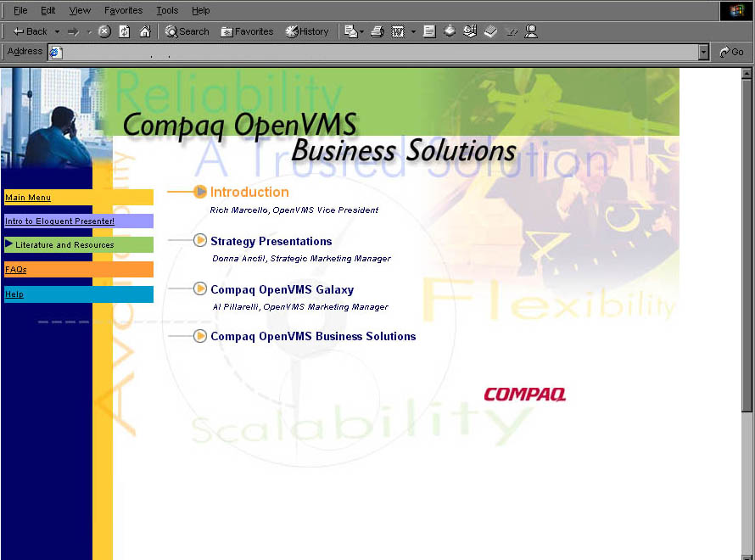Click the Back arrow button

coord(30,31)
